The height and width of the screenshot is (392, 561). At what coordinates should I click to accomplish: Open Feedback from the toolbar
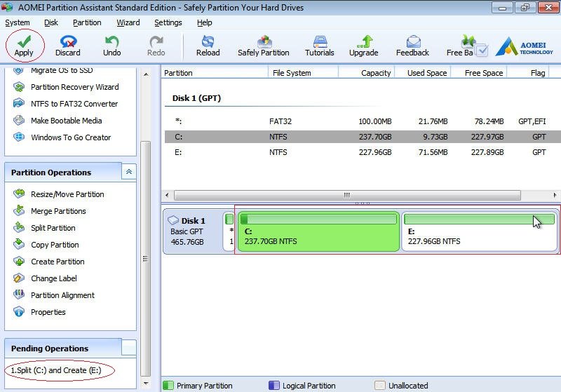click(x=412, y=41)
